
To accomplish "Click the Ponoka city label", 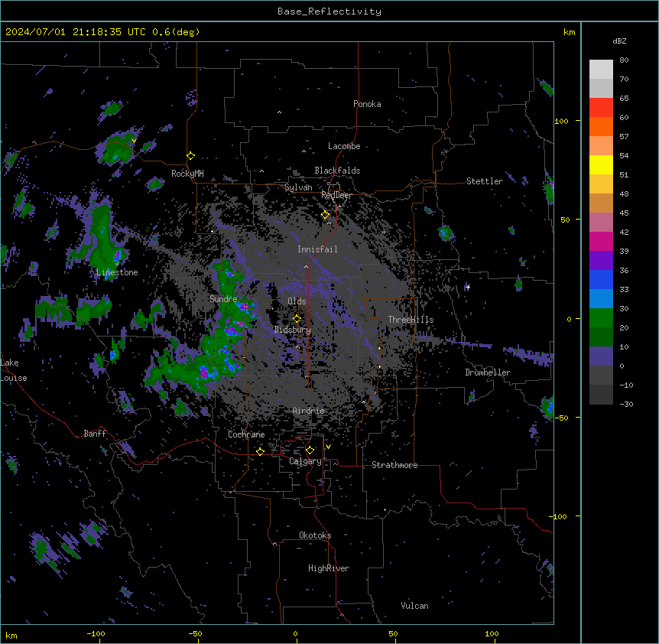I will [x=367, y=104].
